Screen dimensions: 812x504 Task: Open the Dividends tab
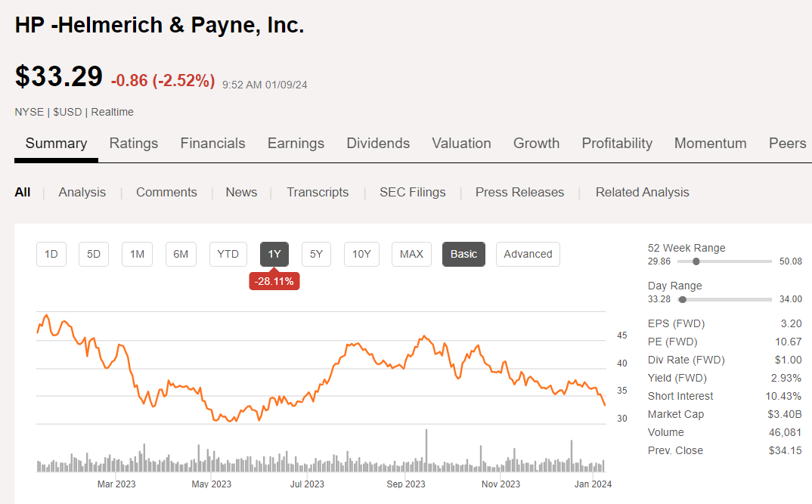[378, 143]
